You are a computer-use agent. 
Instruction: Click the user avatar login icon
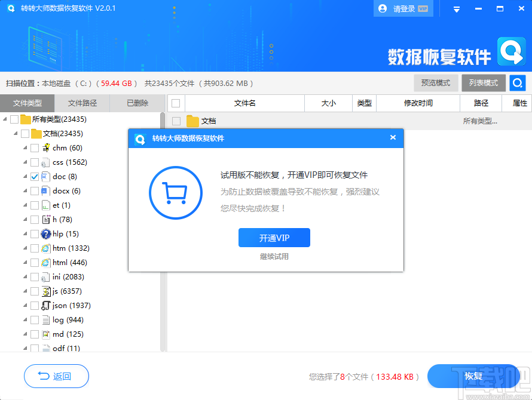tap(383, 8)
